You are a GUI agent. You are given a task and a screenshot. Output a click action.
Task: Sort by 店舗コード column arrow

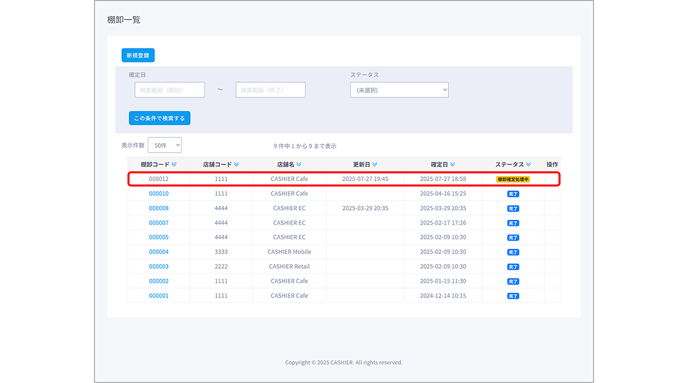pyautogui.click(x=236, y=165)
